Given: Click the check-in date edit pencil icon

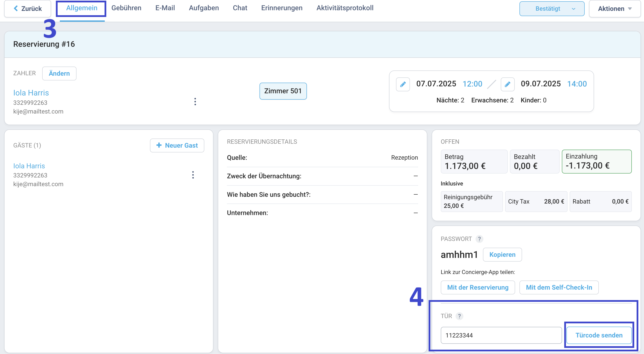Looking at the screenshot, I should click(x=403, y=84).
